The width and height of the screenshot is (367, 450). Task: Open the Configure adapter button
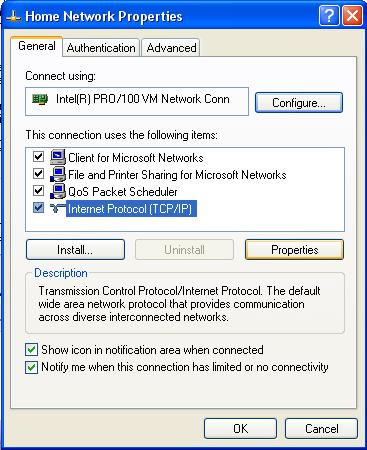pyautogui.click(x=299, y=103)
